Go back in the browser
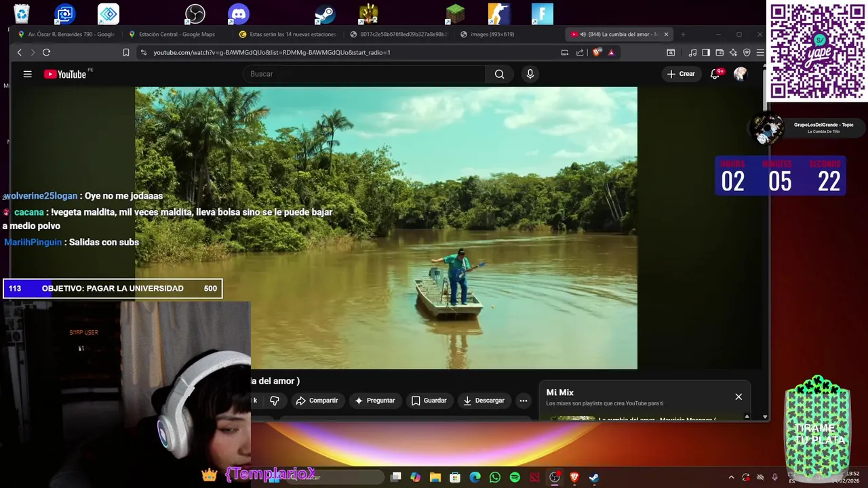Screen dimensions: 868x488 pyautogui.click(x=19, y=52)
